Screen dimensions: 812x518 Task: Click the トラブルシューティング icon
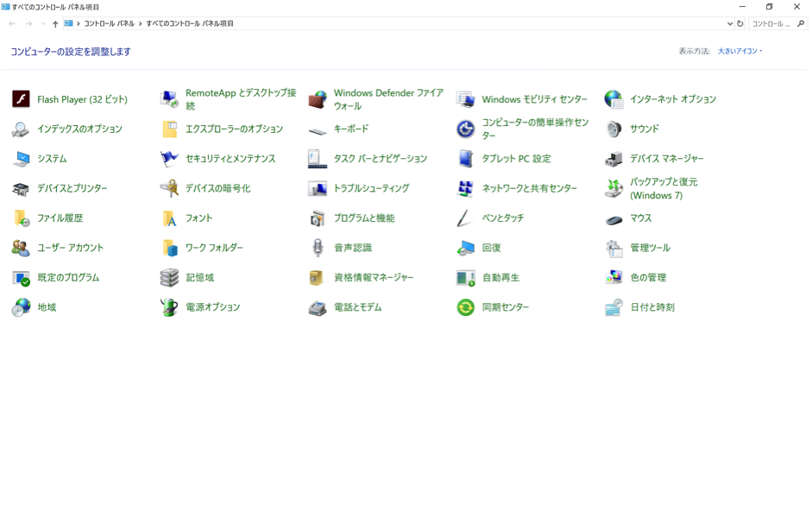pos(318,188)
